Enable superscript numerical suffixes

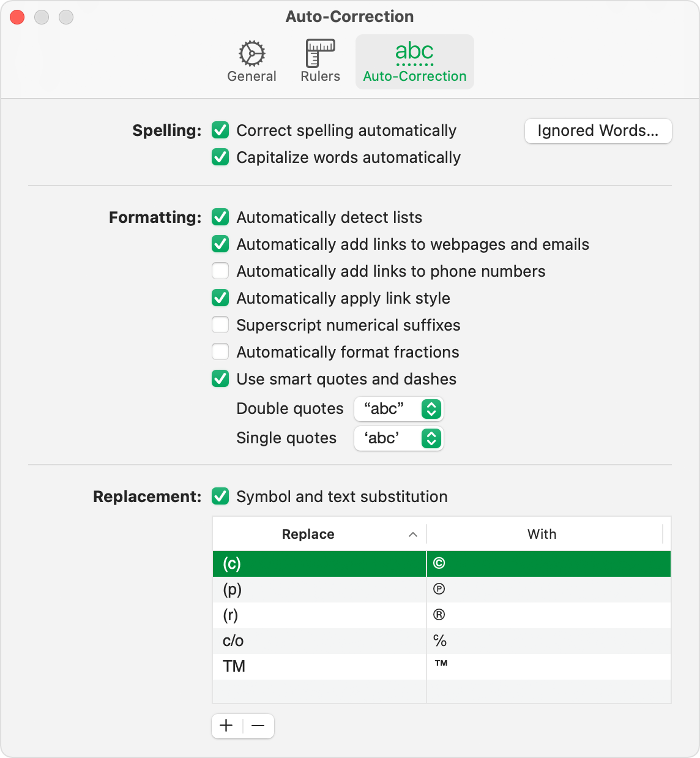coord(220,325)
